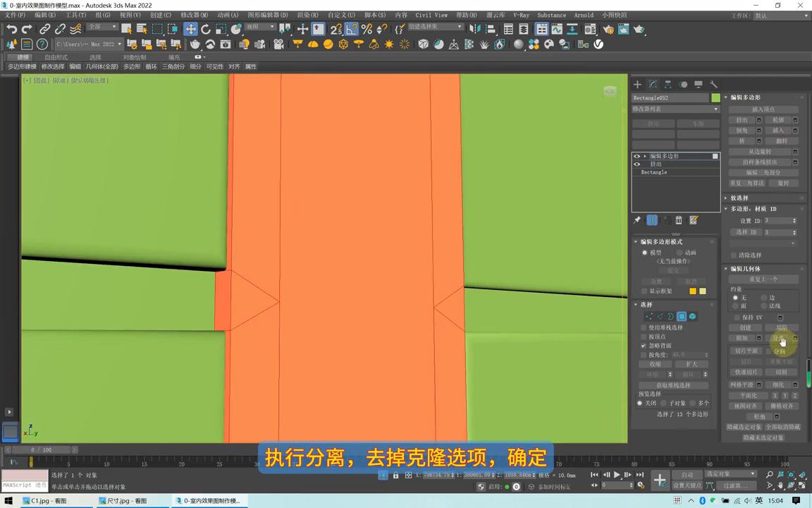
Task: Toggle visibility eye of the 挤出 modifier
Action: click(x=636, y=164)
